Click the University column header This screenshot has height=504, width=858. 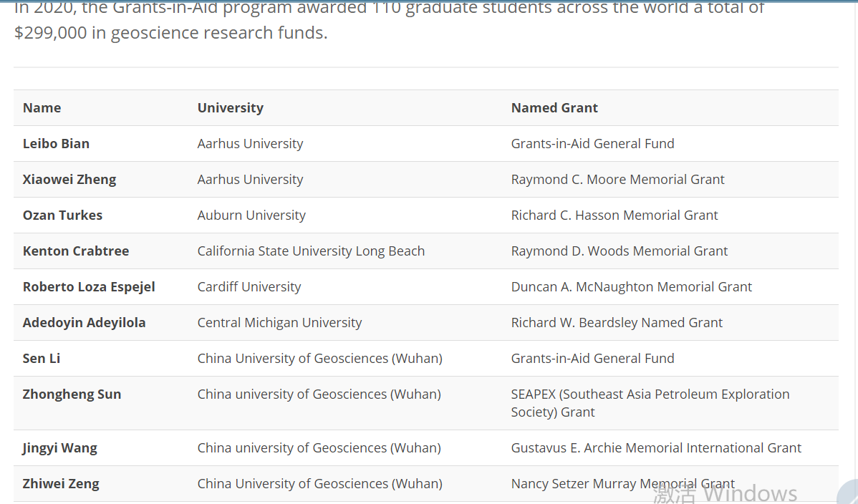(231, 108)
